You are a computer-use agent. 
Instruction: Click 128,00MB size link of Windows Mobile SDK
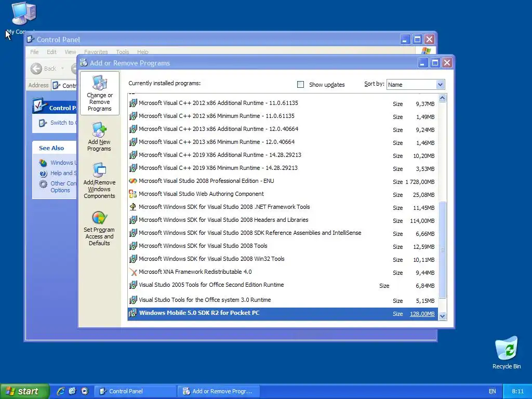tap(422, 314)
